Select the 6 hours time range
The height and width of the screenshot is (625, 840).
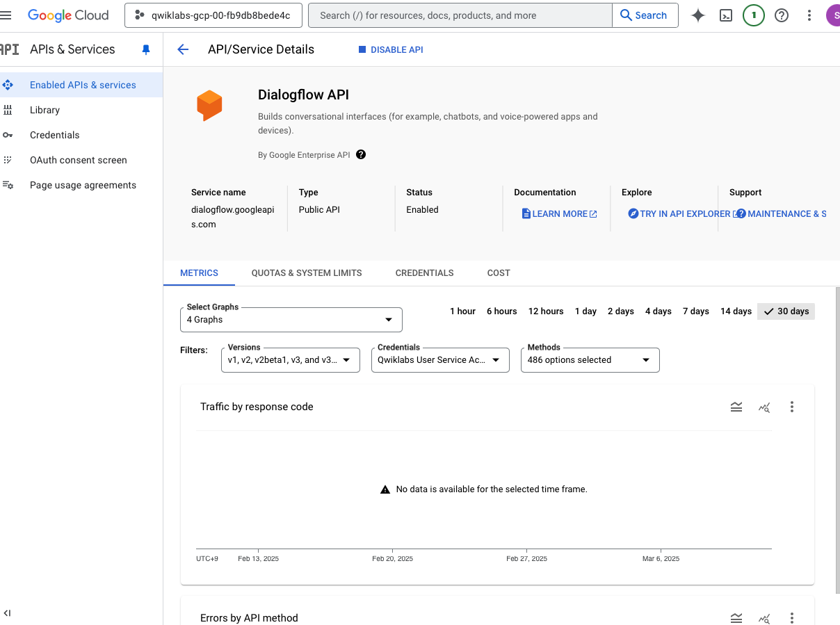pos(502,311)
